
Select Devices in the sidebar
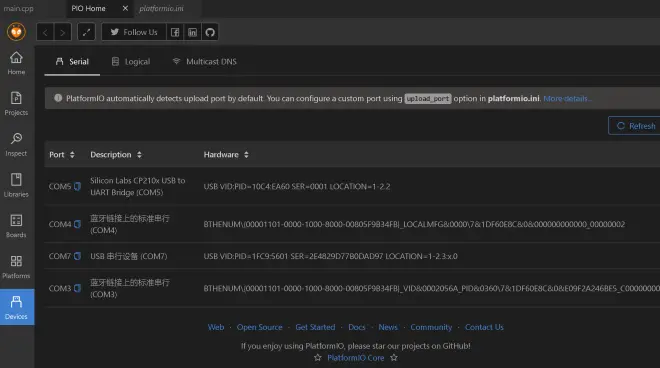pos(17,307)
